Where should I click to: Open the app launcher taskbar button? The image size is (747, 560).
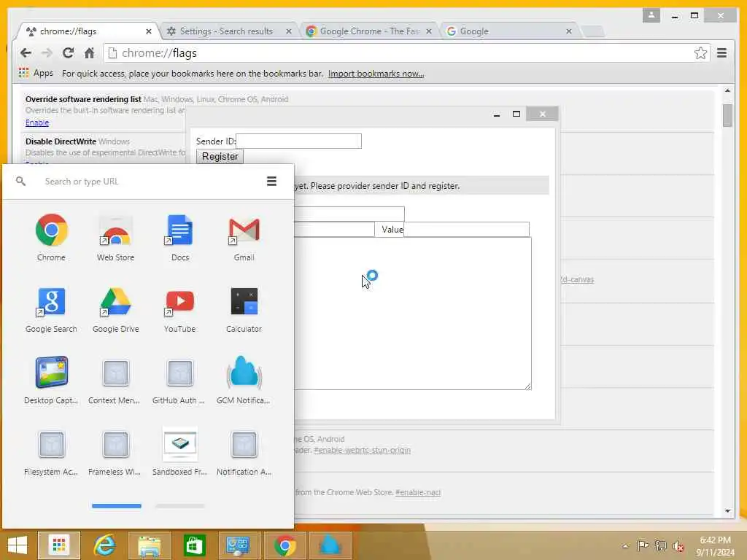click(x=59, y=545)
